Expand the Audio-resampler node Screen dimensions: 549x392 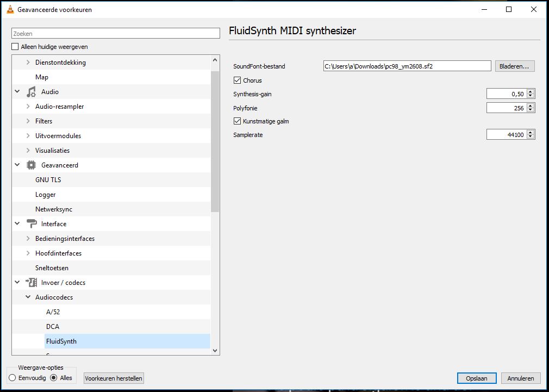click(28, 107)
